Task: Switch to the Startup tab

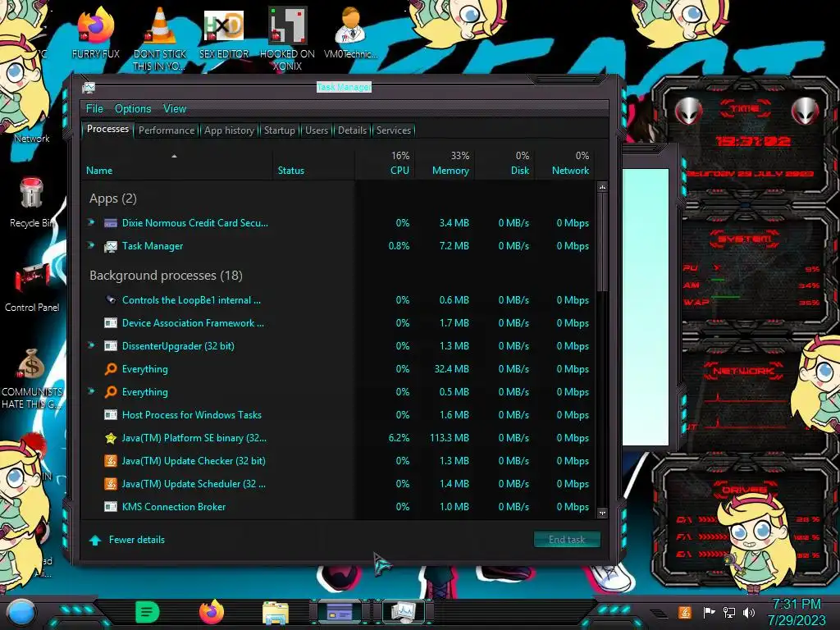Action: (279, 130)
